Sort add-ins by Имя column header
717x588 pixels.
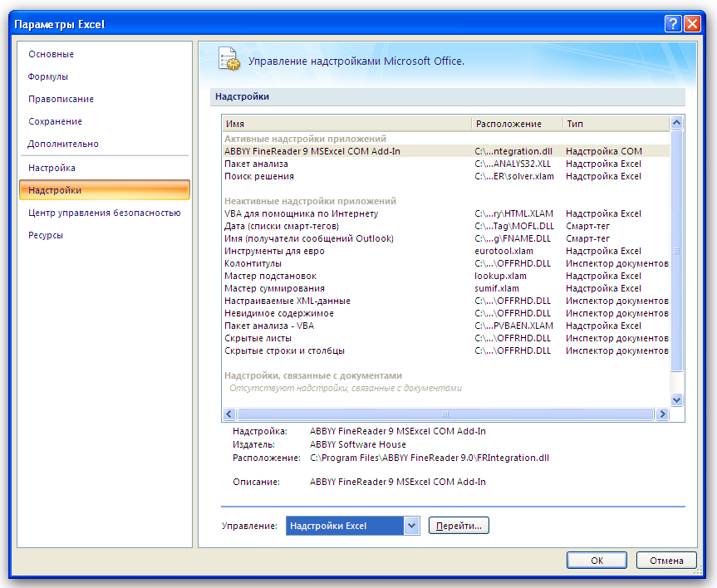tap(347, 124)
